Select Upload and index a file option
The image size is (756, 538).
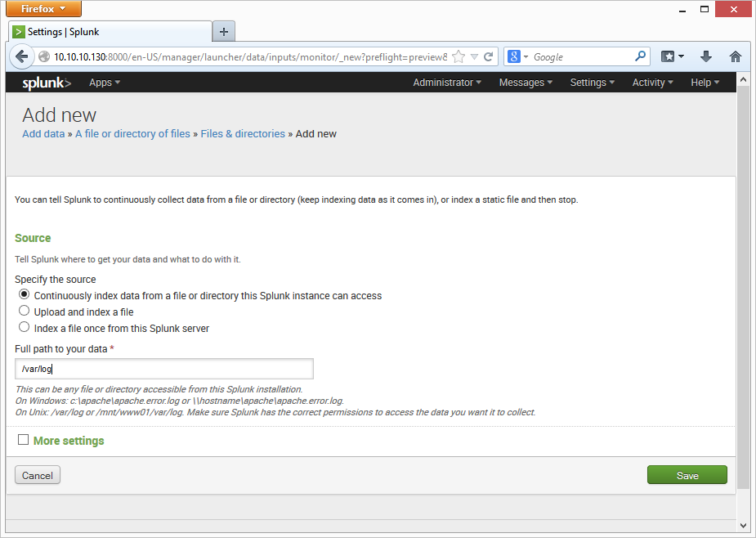point(24,310)
